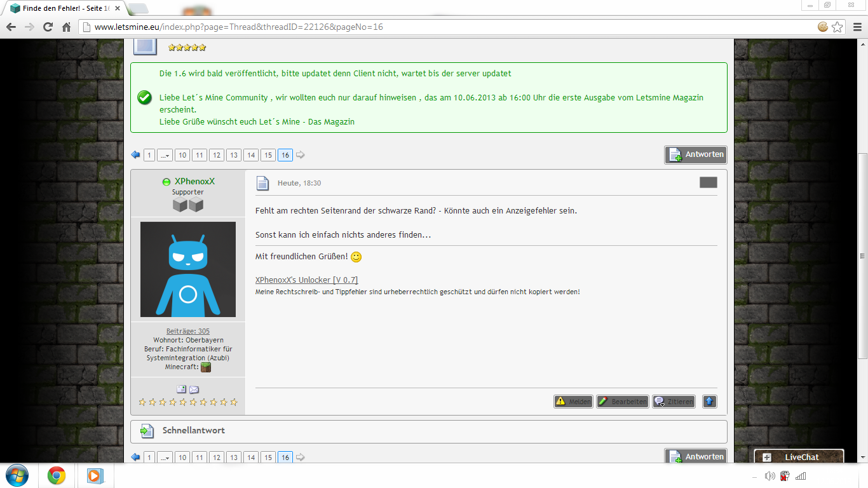Click the Bearbeiten button on the post

pyautogui.click(x=622, y=402)
